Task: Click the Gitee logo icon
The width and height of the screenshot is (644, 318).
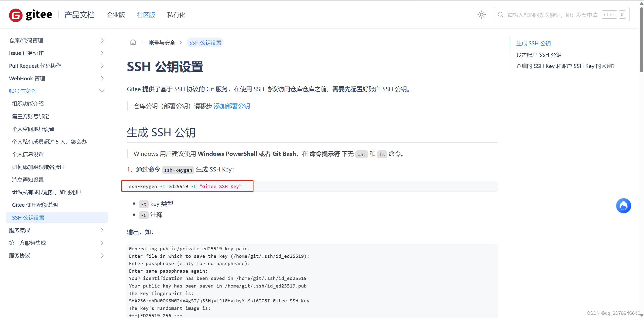Action: click(16, 15)
